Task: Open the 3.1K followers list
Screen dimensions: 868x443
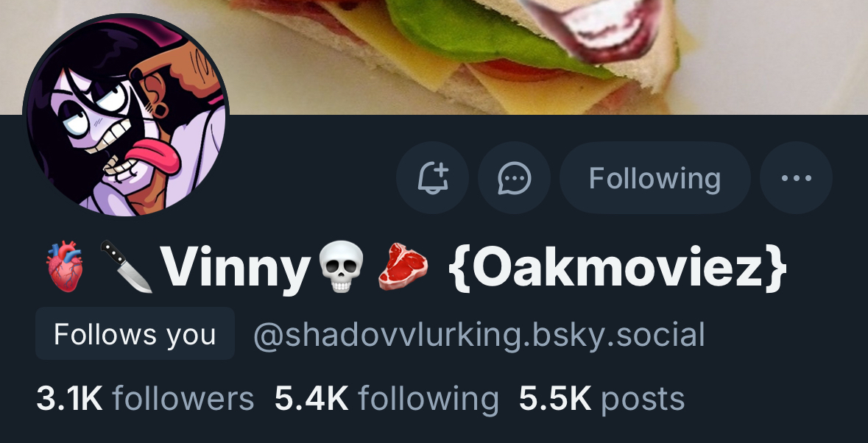Action: tap(145, 399)
